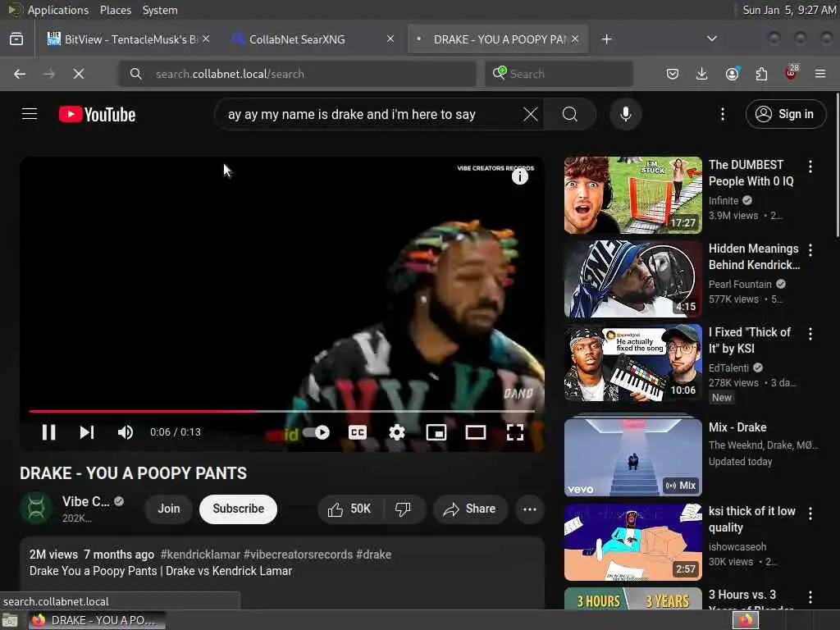Viewport: 840px width, 630px height.
Task: Open the System menu
Action: [160, 10]
